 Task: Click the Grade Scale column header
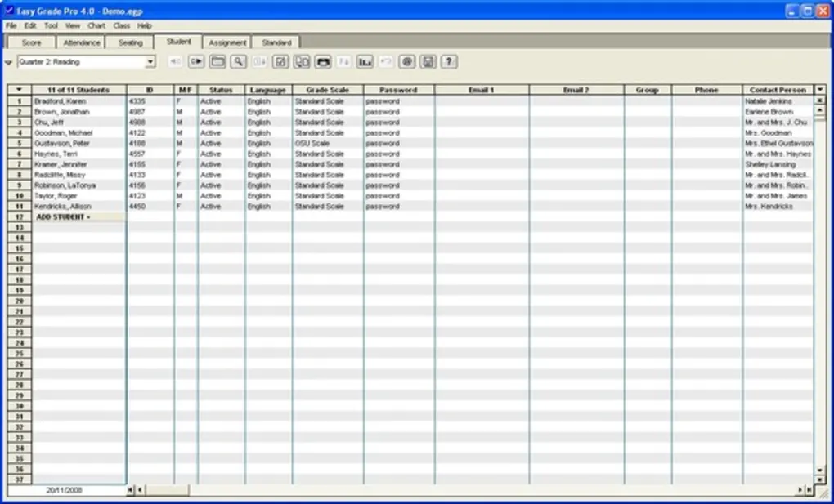click(x=327, y=90)
